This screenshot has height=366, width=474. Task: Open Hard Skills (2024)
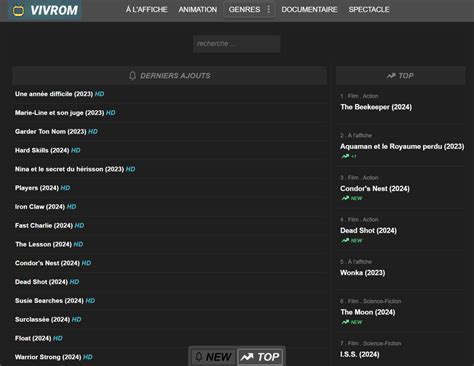click(x=42, y=150)
